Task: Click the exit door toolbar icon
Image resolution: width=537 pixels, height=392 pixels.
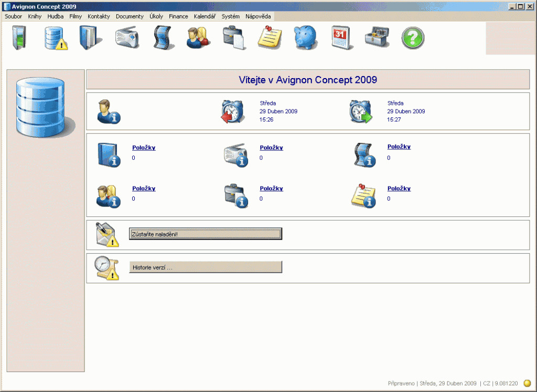Action: coord(19,38)
